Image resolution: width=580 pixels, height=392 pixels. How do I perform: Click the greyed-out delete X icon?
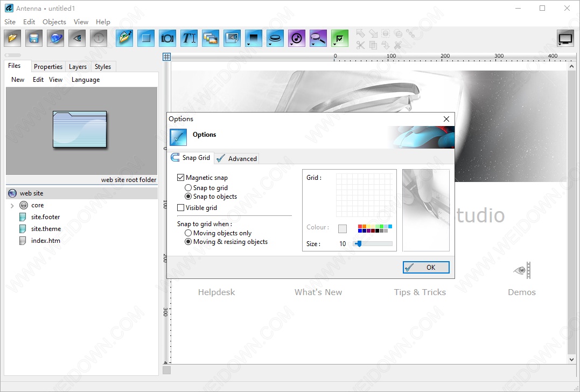pyautogui.click(x=398, y=45)
